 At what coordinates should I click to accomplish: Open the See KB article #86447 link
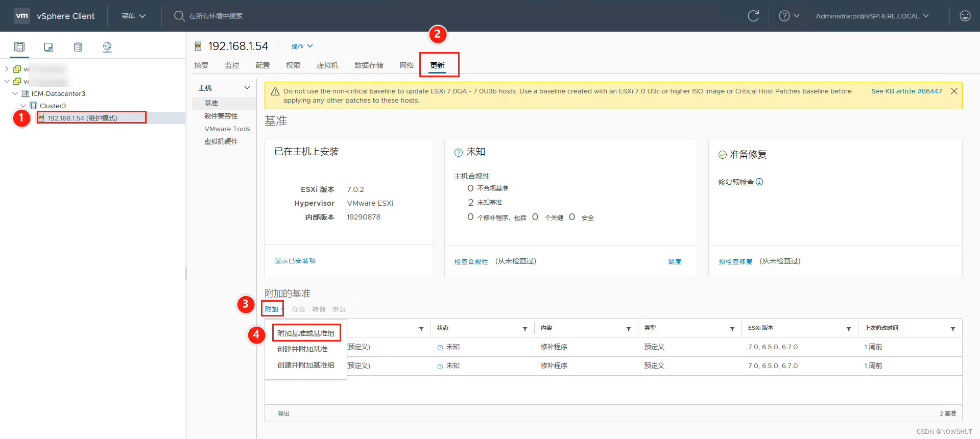(x=906, y=91)
